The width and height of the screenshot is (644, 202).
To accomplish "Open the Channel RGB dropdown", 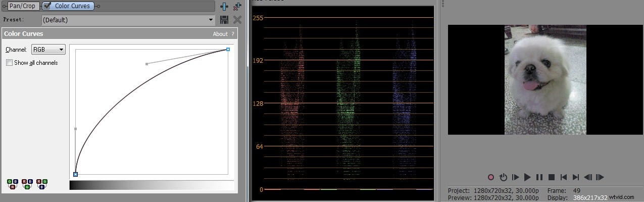I will (x=48, y=49).
